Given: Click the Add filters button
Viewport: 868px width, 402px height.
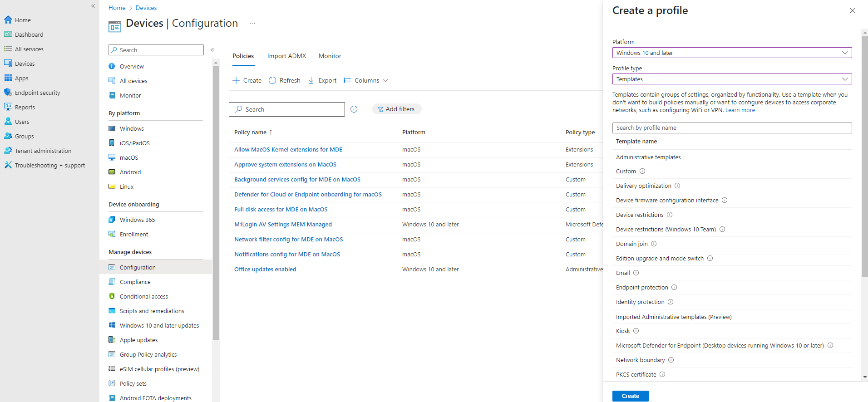Looking at the screenshot, I should point(396,109).
